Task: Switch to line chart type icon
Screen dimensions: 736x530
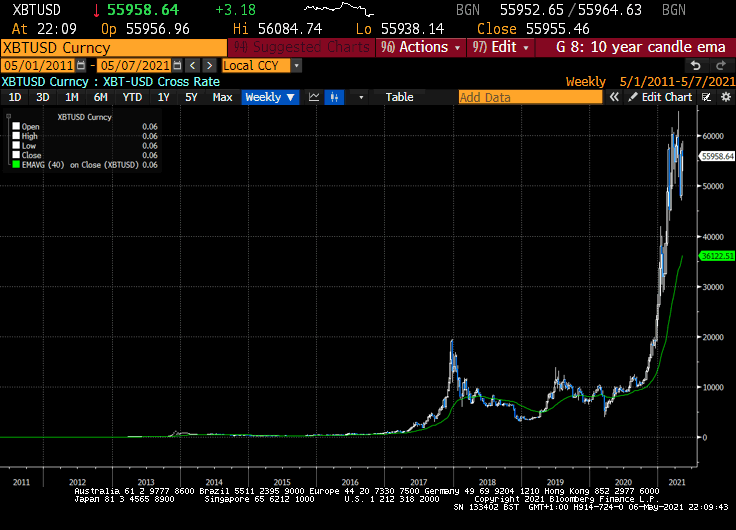Action: point(314,97)
